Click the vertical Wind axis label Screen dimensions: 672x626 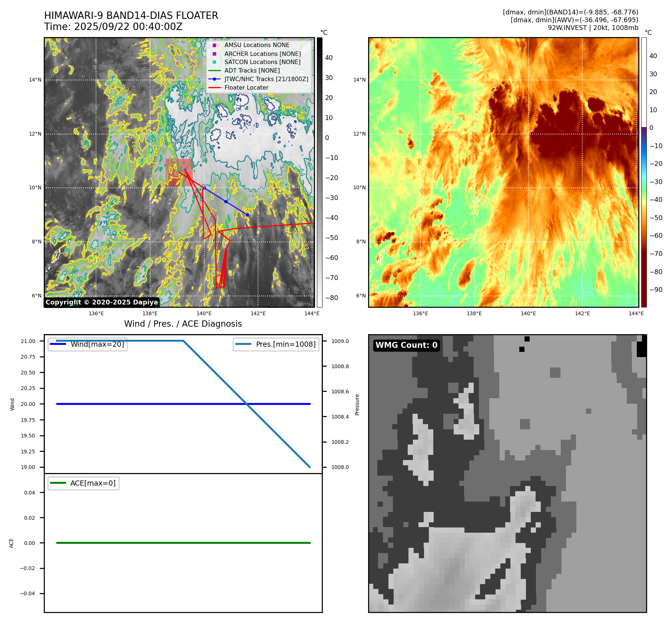(12, 404)
